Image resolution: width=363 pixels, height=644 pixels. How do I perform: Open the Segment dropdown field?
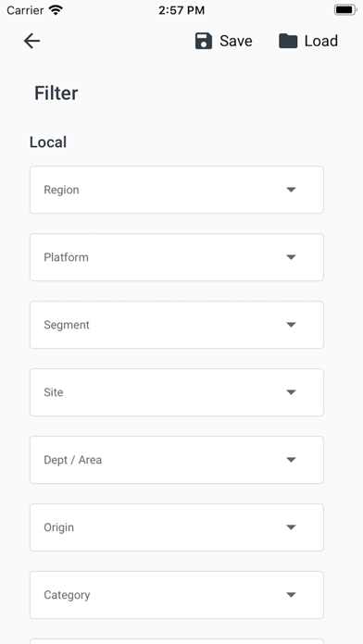(177, 325)
